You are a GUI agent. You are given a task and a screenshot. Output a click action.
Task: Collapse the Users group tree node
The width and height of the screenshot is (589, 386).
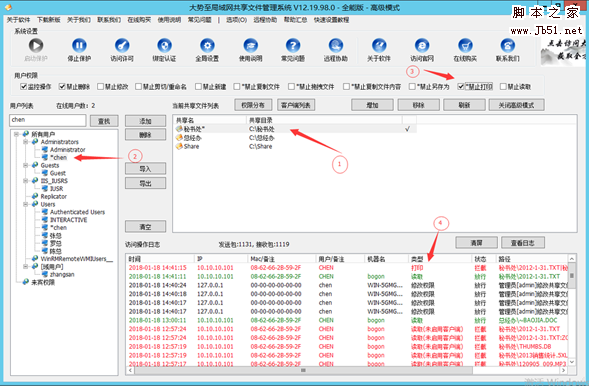(26, 204)
